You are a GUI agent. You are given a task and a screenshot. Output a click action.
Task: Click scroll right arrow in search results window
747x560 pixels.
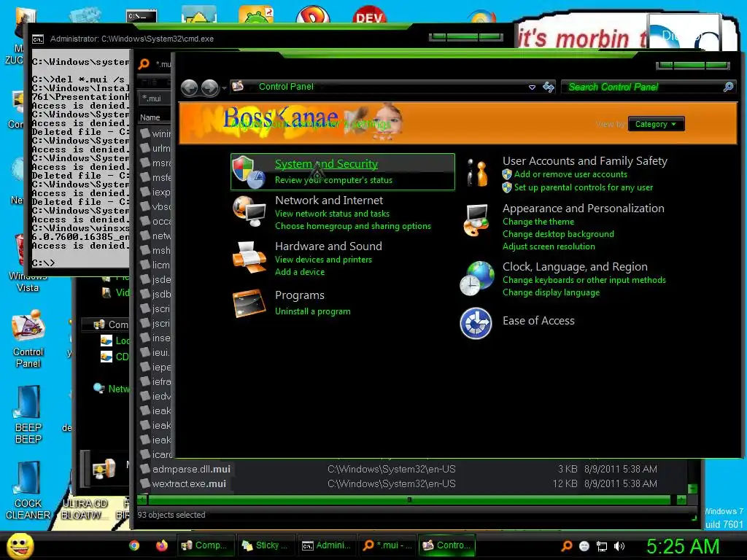coord(682,499)
